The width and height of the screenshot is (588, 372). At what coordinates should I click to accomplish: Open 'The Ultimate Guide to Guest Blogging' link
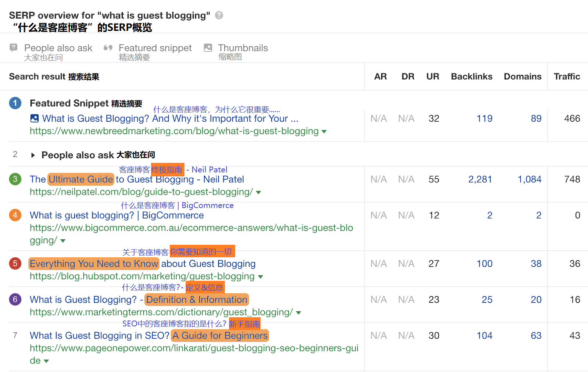click(137, 179)
